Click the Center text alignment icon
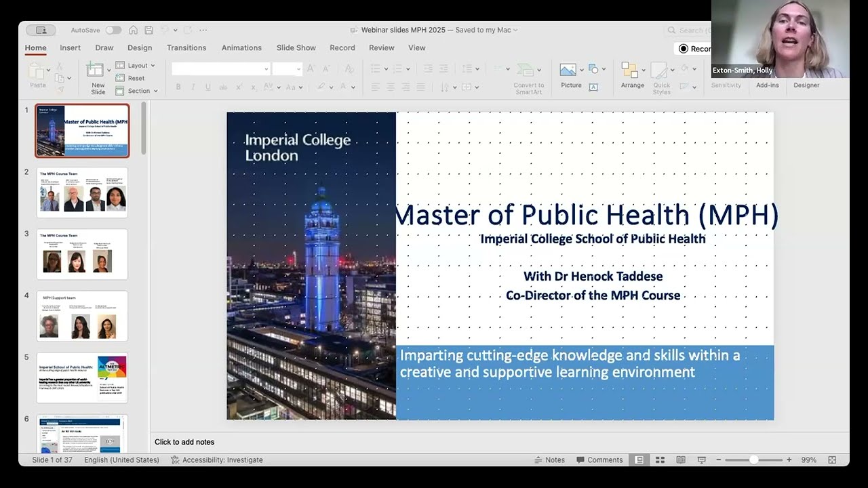 pos(391,87)
